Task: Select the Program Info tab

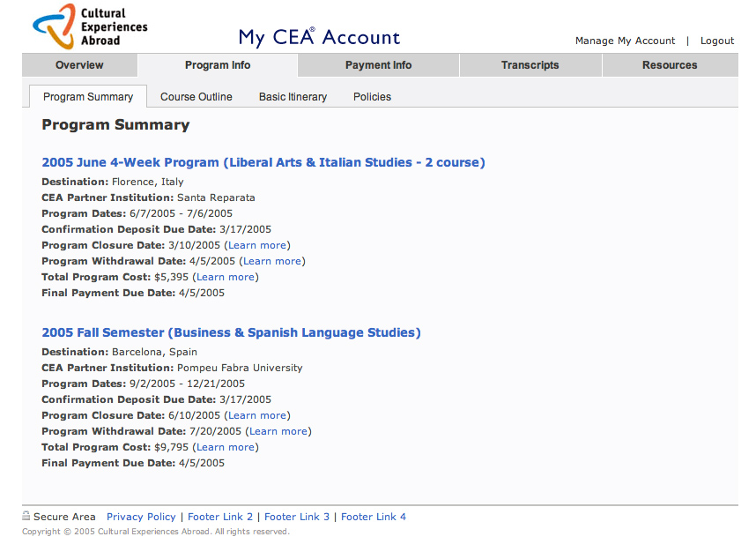Action: coord(218,65)
